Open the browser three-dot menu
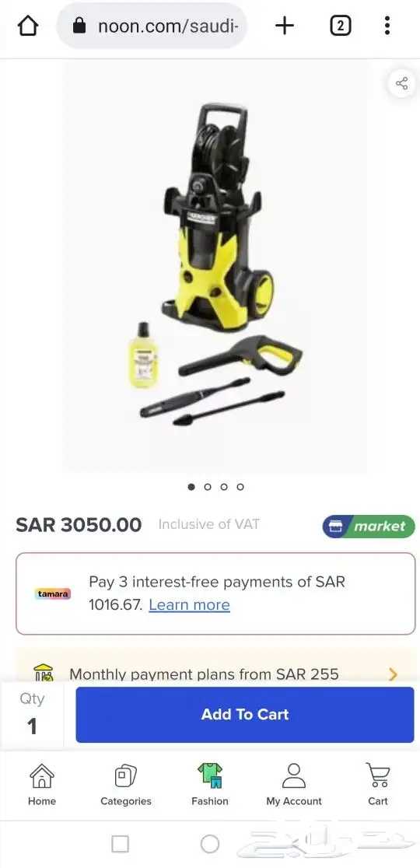This screenshot has width=420, height=868. 387,26
